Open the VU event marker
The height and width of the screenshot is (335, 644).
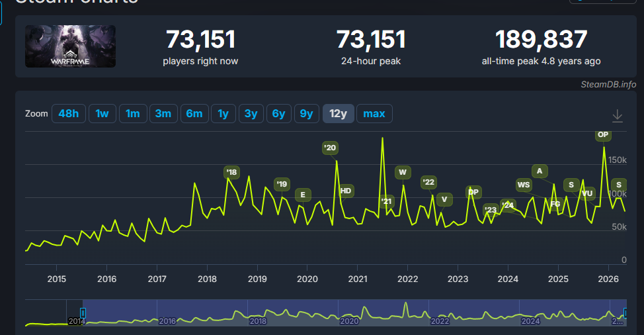pyautogui.click(x=587, y=193)
